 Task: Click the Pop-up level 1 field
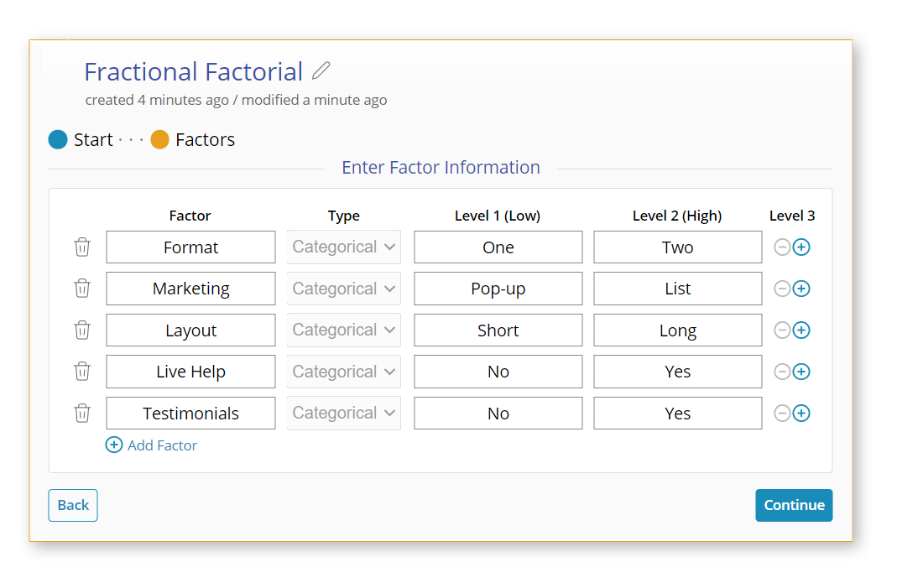point(498,289)
